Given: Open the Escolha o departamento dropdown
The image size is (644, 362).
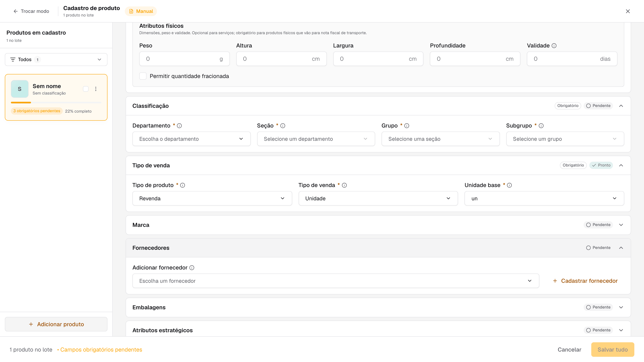Looking at the screenshot, I should pyautogui.click(x=191, y=139).
